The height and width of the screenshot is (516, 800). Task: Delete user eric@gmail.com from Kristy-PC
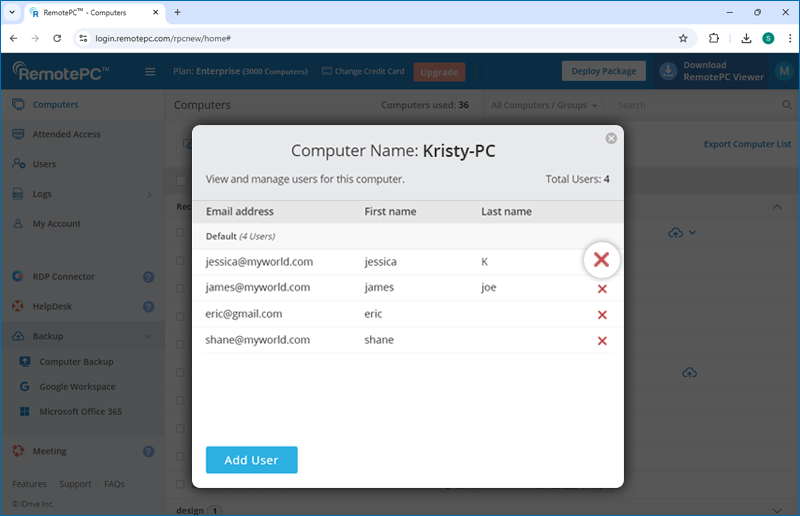tap(602, 315)
